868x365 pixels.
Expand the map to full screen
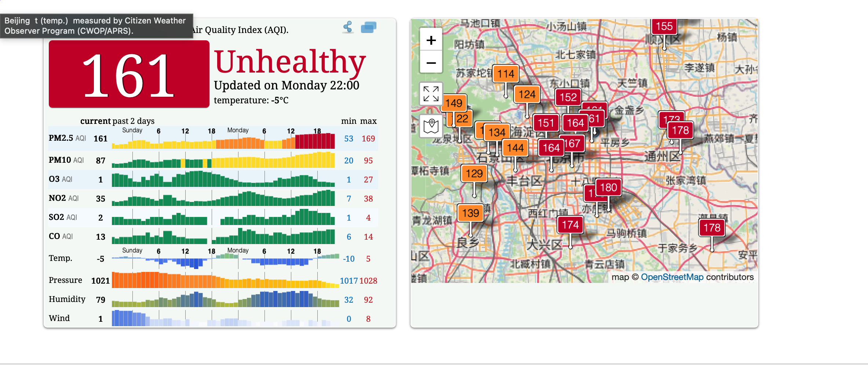(431, 94)
